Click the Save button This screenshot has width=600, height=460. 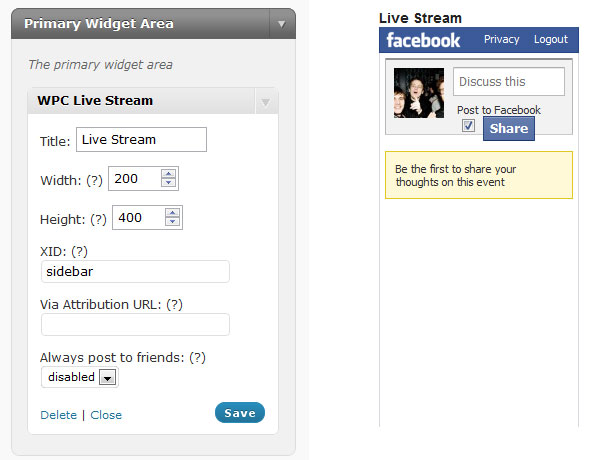click(x=240, y=413)
